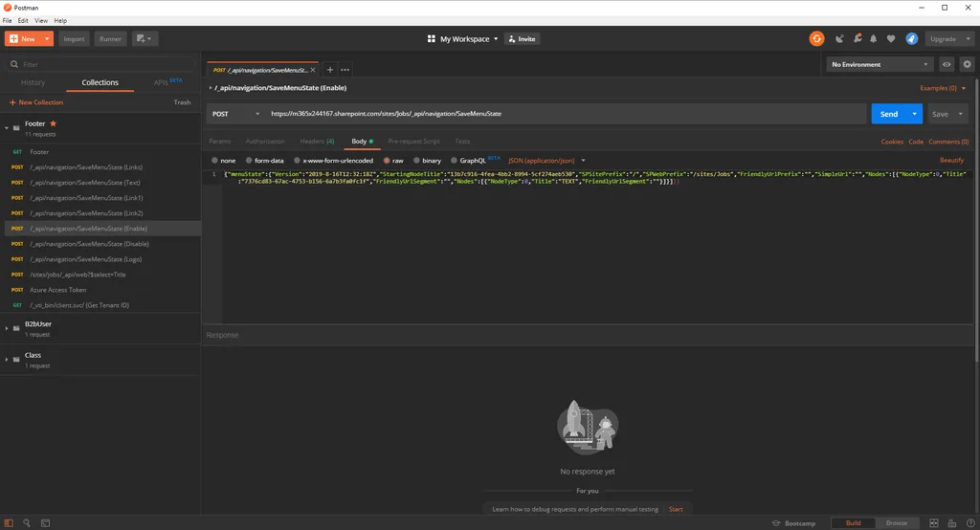Select raw body type radio
The width and height of the screenshot is (980, 530).
pyautogui.click(x=387, y=161)
